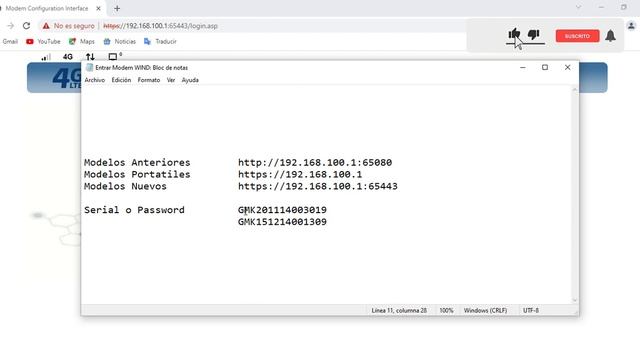This screenshot has height=360, width=640.
Task: Click the text http://192.168.100.1:65080
Action: (x=315, y=162)
